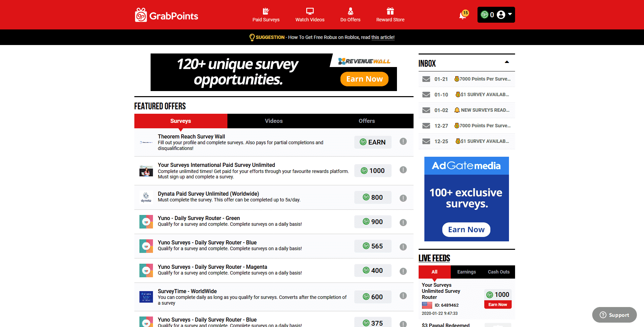This screenshot has width=644, height=327.
Task: Read the 01-21 '7000 Points Per Surve...' message
Action: tap(482, 79)
